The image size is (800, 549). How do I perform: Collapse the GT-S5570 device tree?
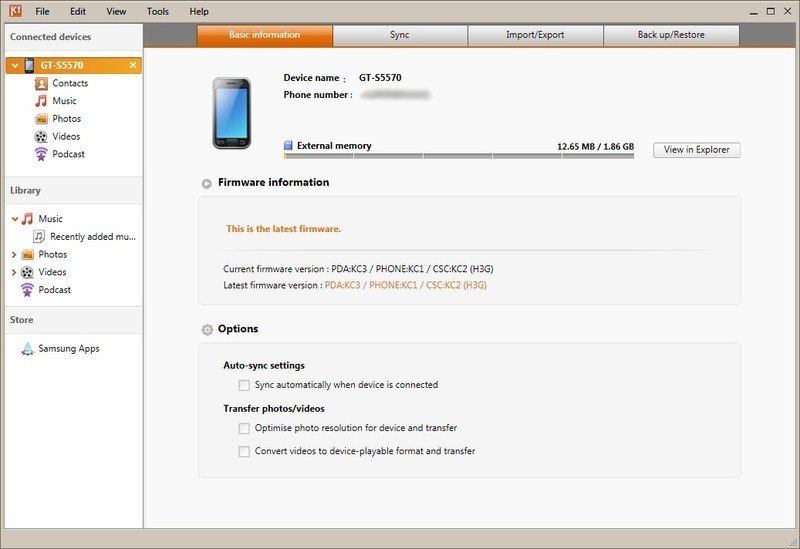[15, 65]
